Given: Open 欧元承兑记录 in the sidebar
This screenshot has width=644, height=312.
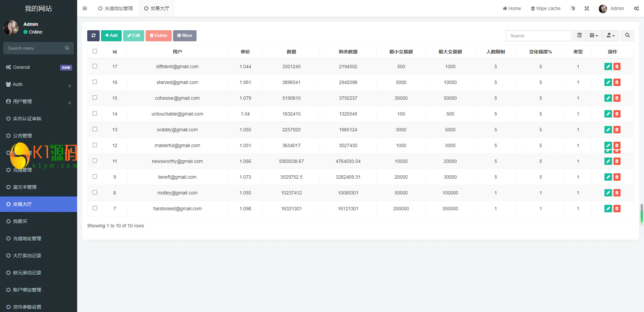Looking at the screenshot, I should point(39,273).
